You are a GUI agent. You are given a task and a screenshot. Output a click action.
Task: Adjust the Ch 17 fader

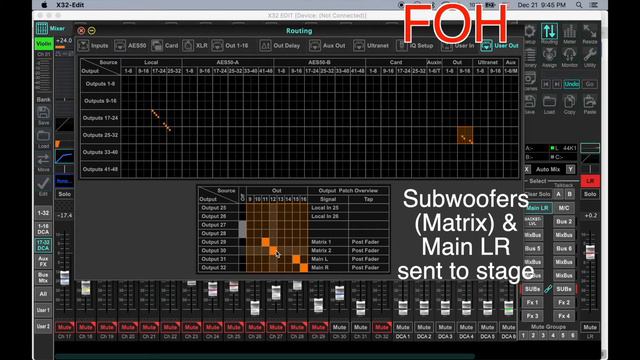[x=64, y=278]
